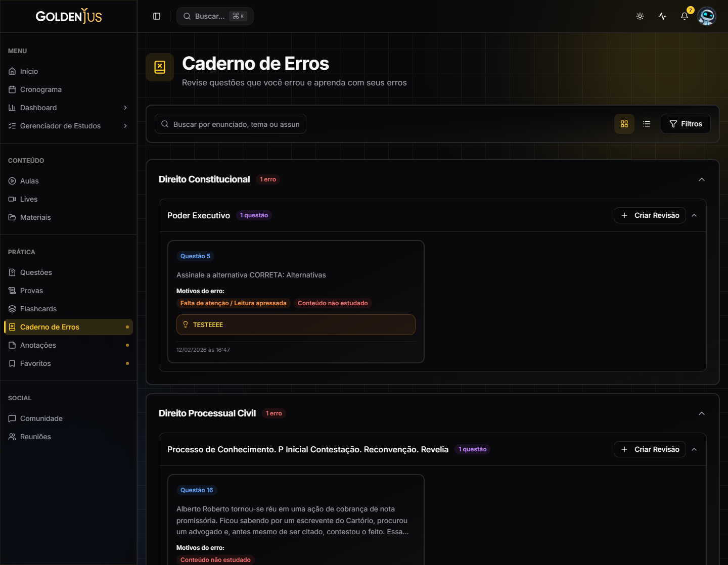Click Criar Revisão for Processo de Conhecimento
The height and width of the screenshot is (565, 728).
click(650, 449)
